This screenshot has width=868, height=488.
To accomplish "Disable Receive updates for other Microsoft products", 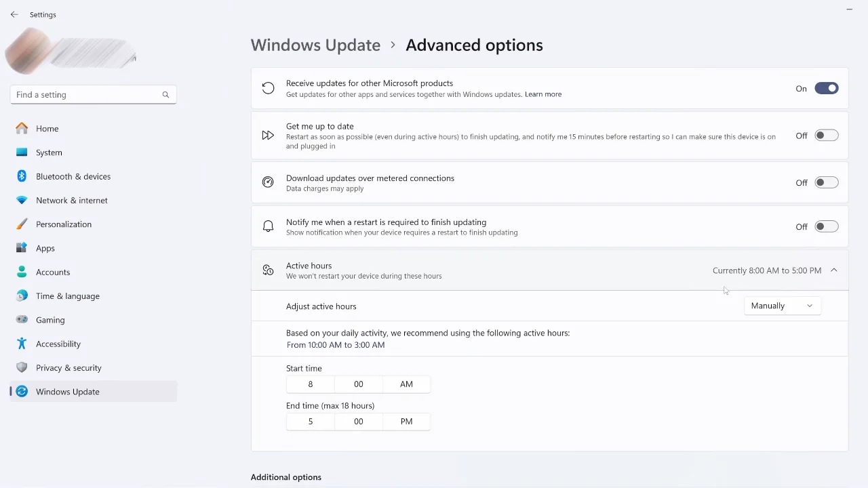I will click(826, 88).
